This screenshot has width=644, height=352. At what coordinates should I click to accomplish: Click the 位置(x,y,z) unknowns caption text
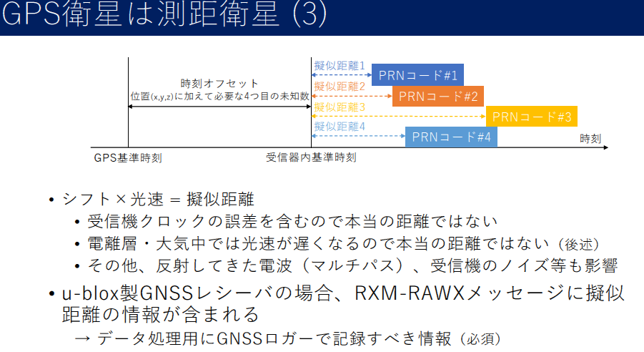[x=219, y=96]
